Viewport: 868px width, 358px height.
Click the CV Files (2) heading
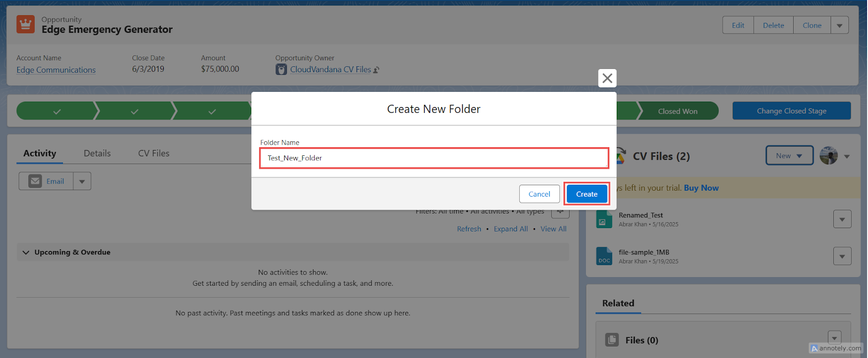pyautogui.click(x=661, y=156)
